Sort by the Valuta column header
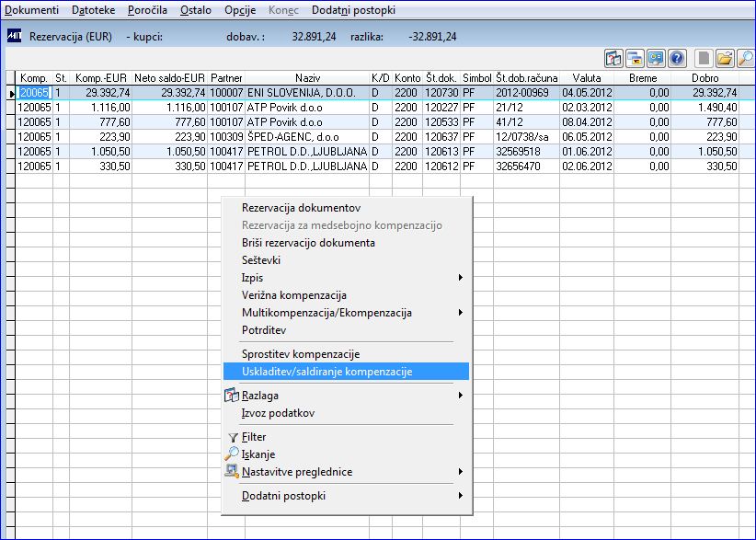The image size is (756, 540). pos(586,77)
